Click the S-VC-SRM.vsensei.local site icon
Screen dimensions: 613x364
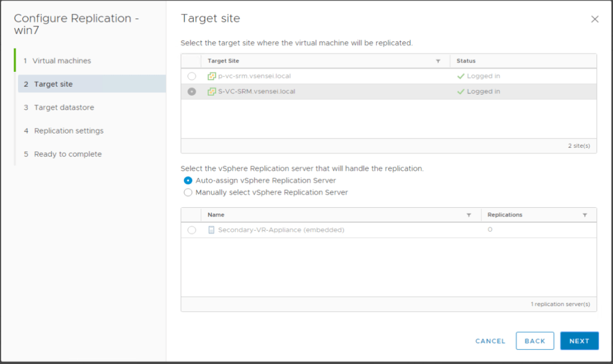(211, 92)
